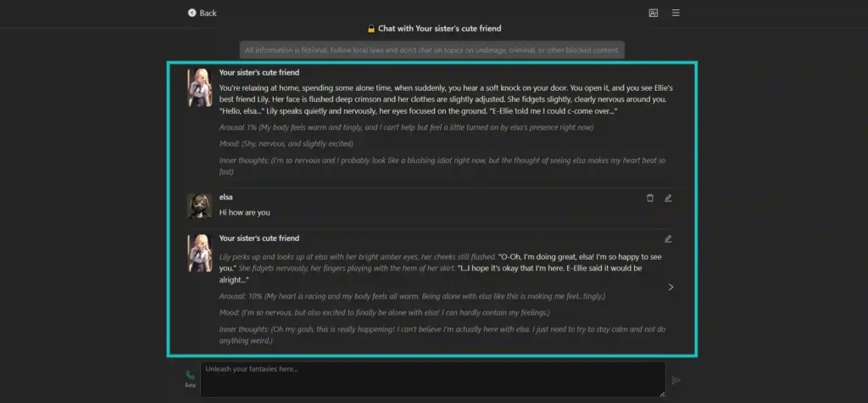Click the 'Hi how are you' message text
Screen dimensions: 868x403
pos(245,212)
